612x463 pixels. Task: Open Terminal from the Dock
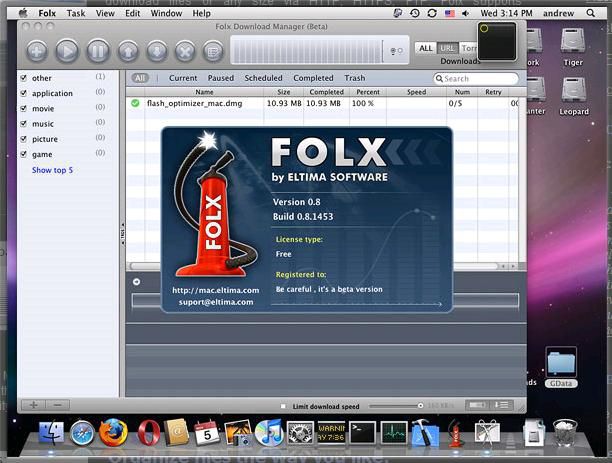point(362,433)
